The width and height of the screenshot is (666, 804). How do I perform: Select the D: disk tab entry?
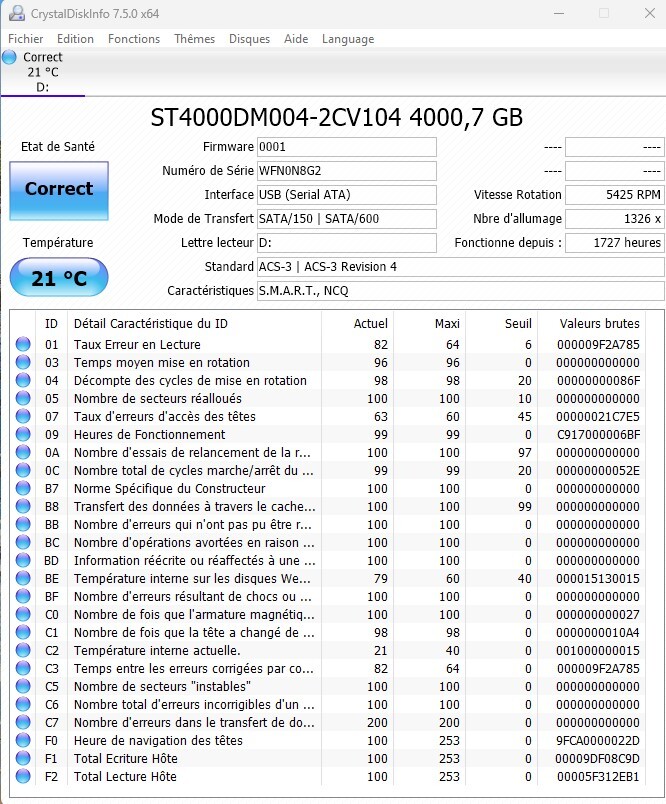(x=43, y=72)
